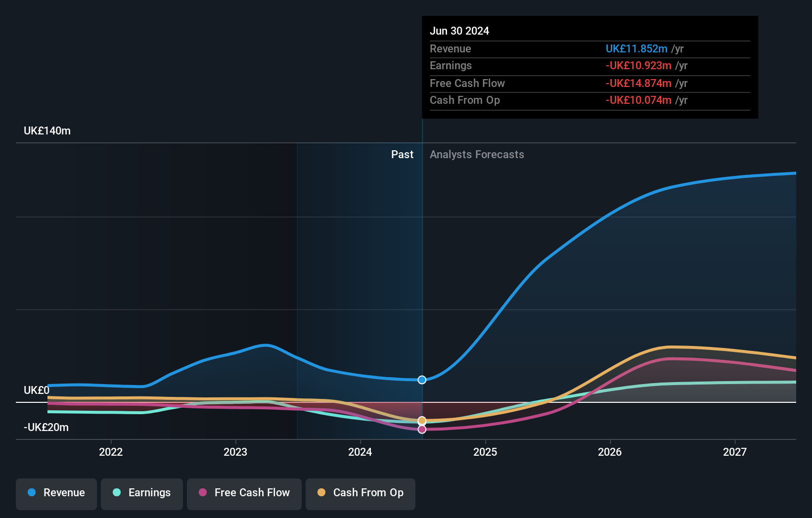
Task: Click the UK£0 y-axis label
Action: pos(37,390)
